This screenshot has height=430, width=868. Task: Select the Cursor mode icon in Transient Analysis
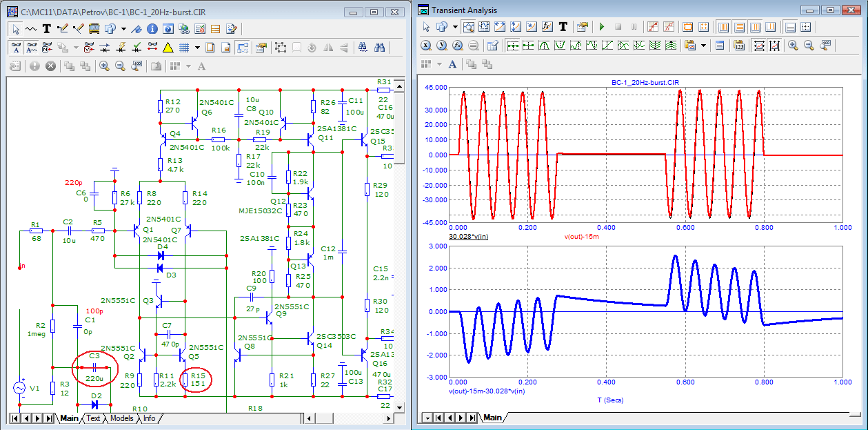click(x=484, y=27)
